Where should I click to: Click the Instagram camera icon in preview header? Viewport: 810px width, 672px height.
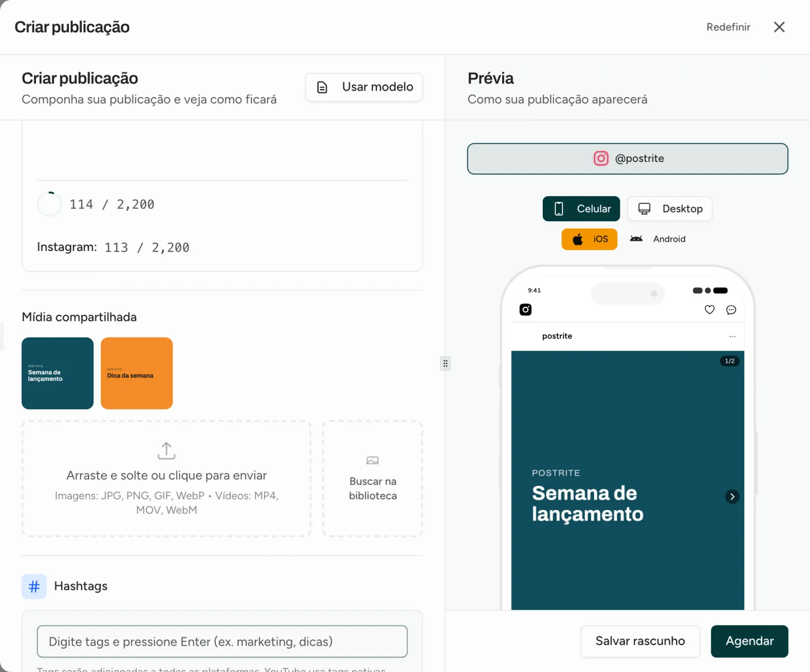coord(525,310)
